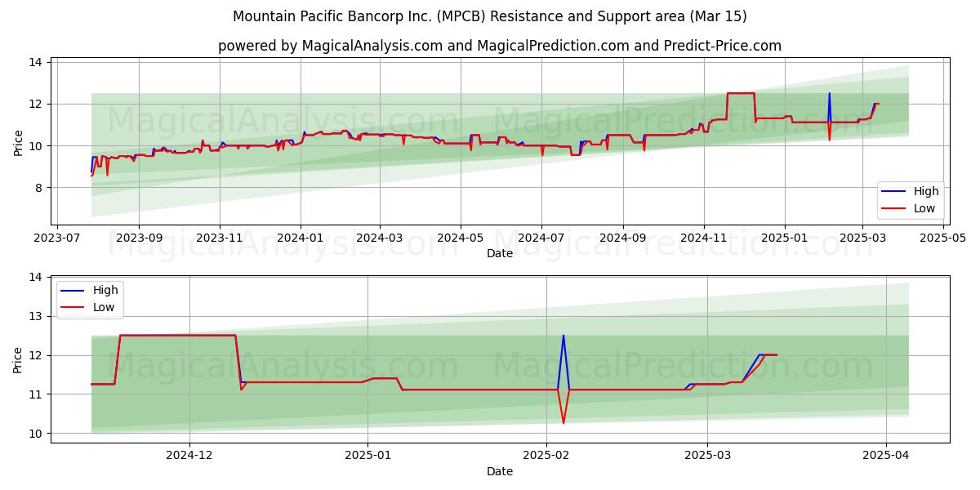Image resolution: width=980 pixels, height=490 pixels.
Task: Click the '2023-09' tick label on top chart
Action: [x=139, y=237]
